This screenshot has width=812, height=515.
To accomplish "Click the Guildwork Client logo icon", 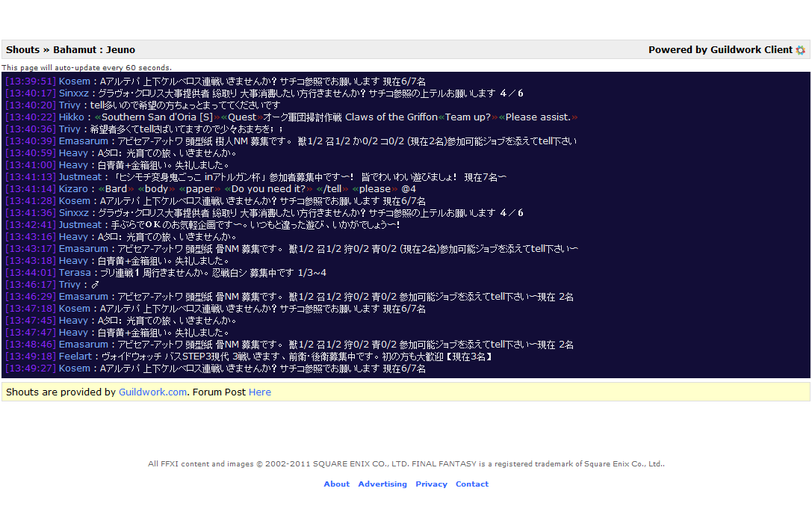I will pos(800,50).
